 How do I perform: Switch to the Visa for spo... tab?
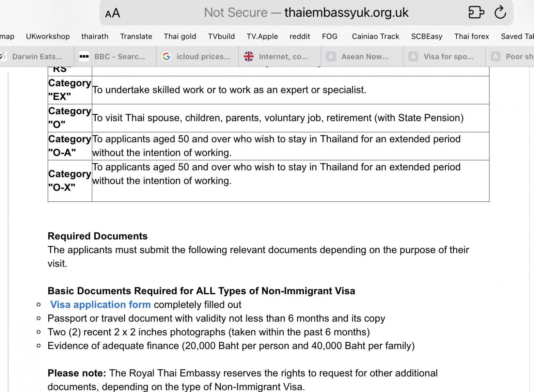pyautogui.click(x=444, y=56)
